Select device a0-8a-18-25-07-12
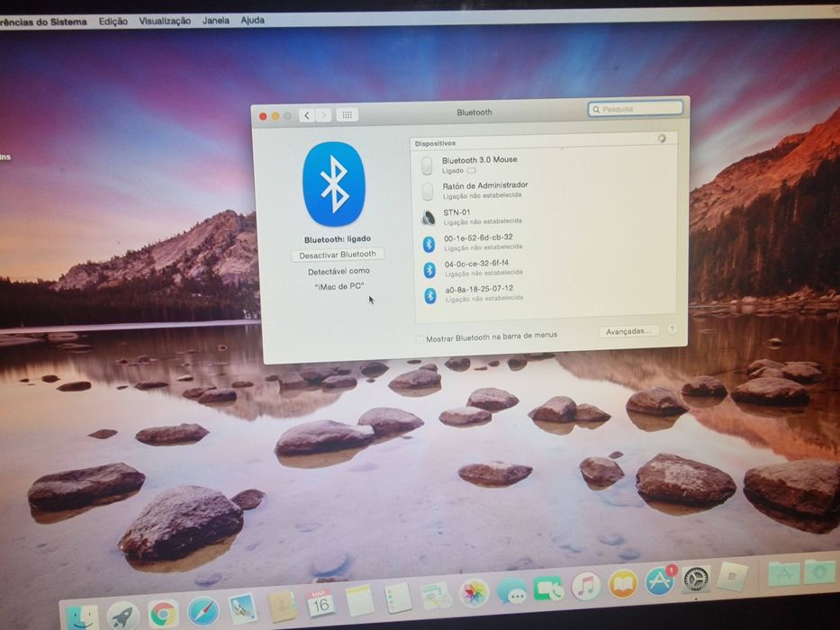 [x=546, y=293]
